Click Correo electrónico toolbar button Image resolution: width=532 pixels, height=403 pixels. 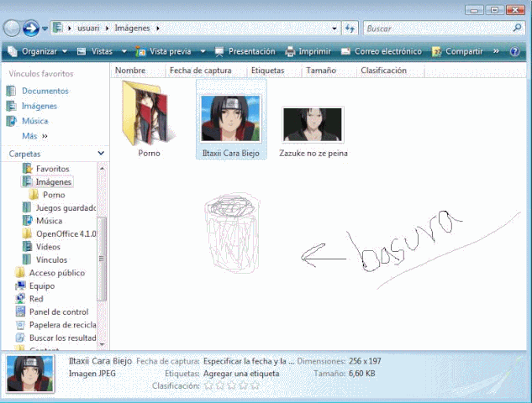pyautogui.click(x=382, y=51)
